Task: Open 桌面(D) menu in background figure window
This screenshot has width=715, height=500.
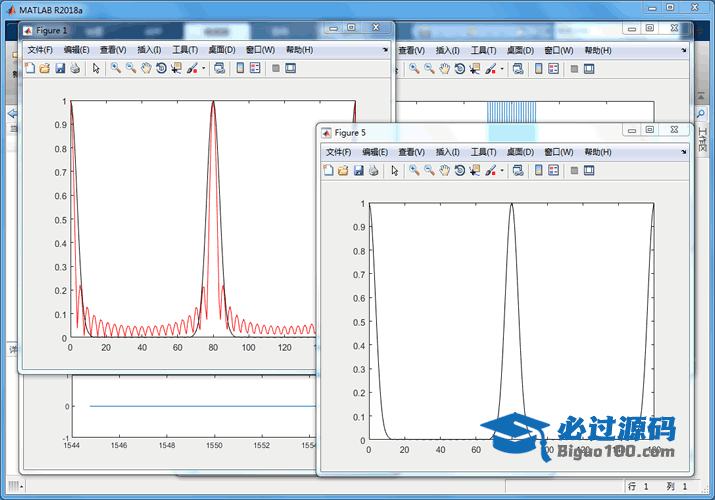Action: coord(521,50)
